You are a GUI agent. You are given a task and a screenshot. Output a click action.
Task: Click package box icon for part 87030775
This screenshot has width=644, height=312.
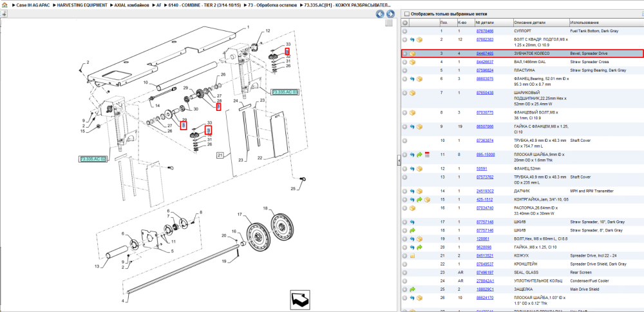[x=412, y=113]
